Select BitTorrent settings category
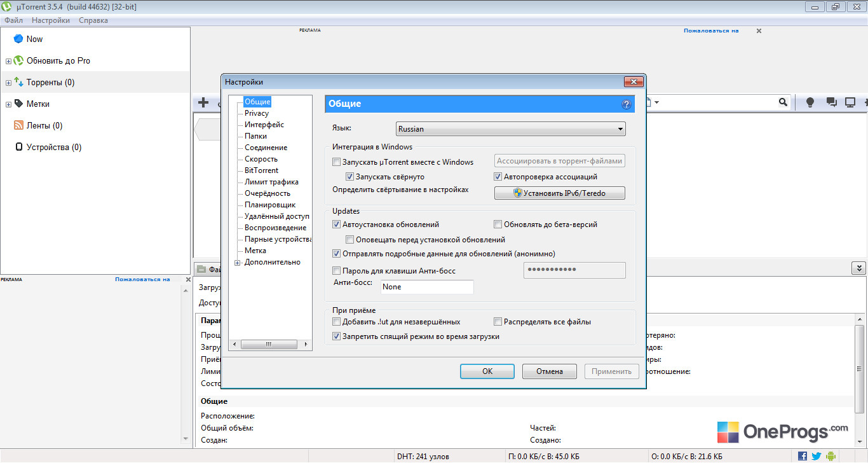The image size is (868, 463). point(261,170)
